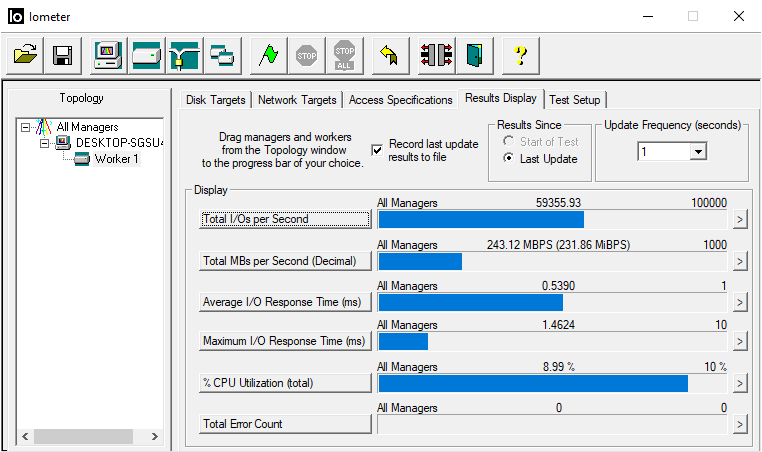
Task: Switch to the Disk Targets tab
Action: pyautogui.click(x=215, y=100)
